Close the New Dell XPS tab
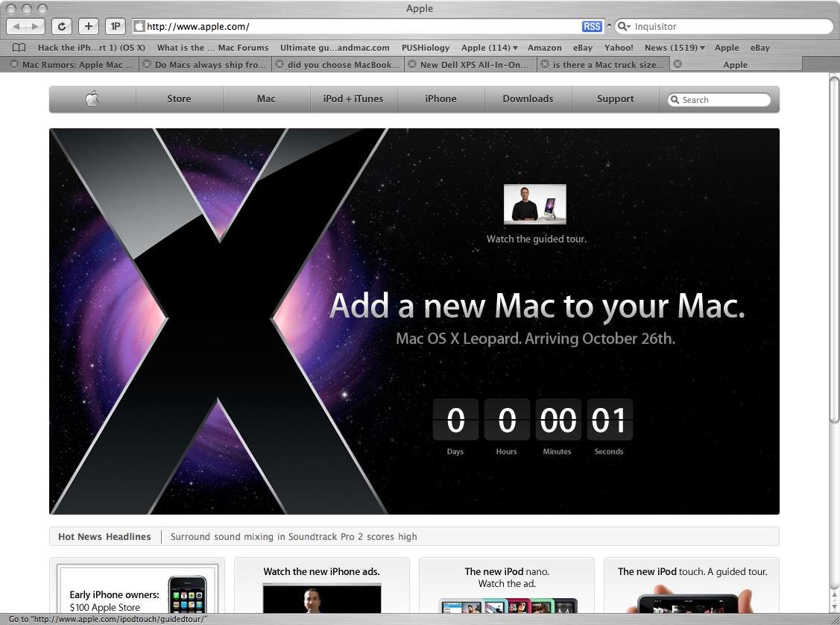Screen dimensions: 840x625 point(412,64)
